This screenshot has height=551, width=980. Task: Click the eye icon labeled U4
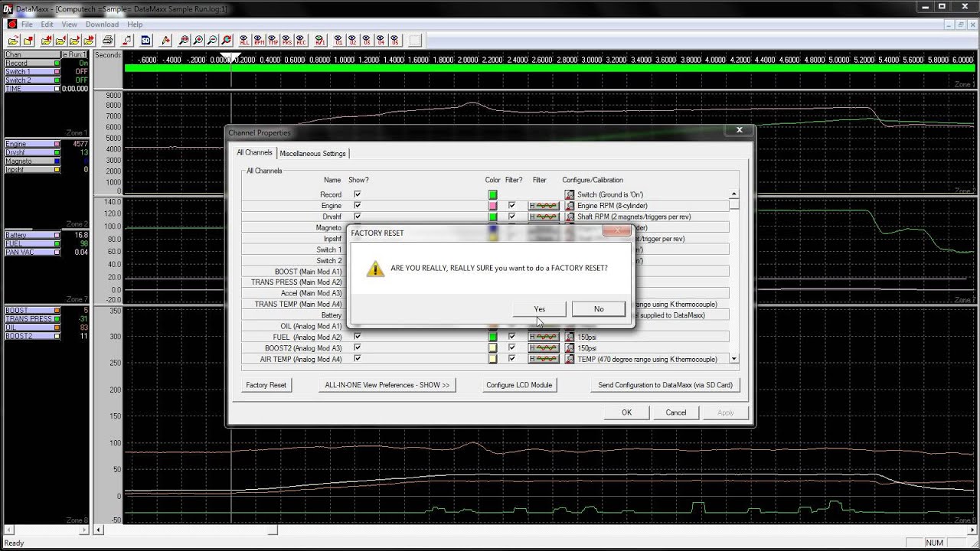click(x=381, y=40)
